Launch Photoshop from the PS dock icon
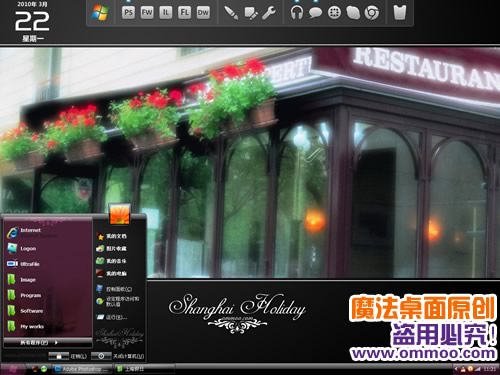This screenshot has height=375, width=500. 128,13
